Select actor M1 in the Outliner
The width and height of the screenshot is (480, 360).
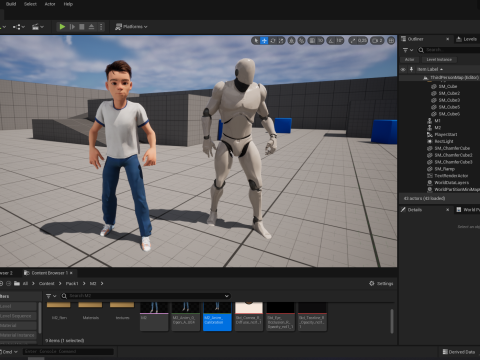[437, 121]
